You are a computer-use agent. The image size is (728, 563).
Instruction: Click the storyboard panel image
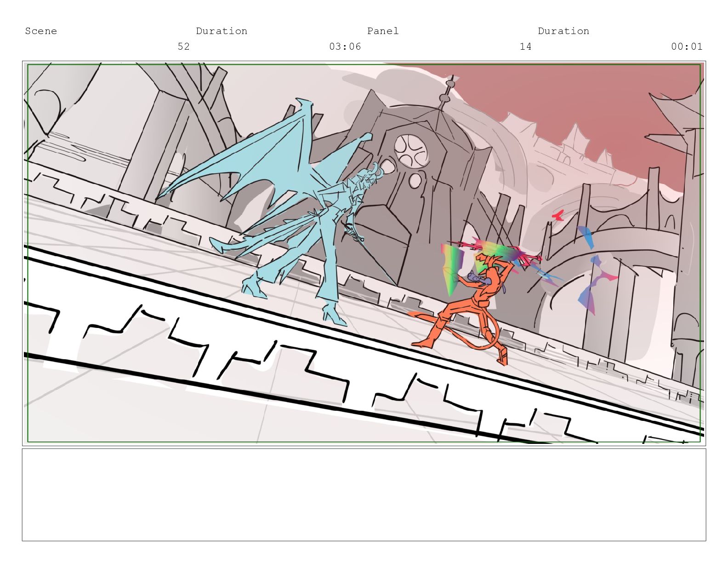click(x=364, y=253)
